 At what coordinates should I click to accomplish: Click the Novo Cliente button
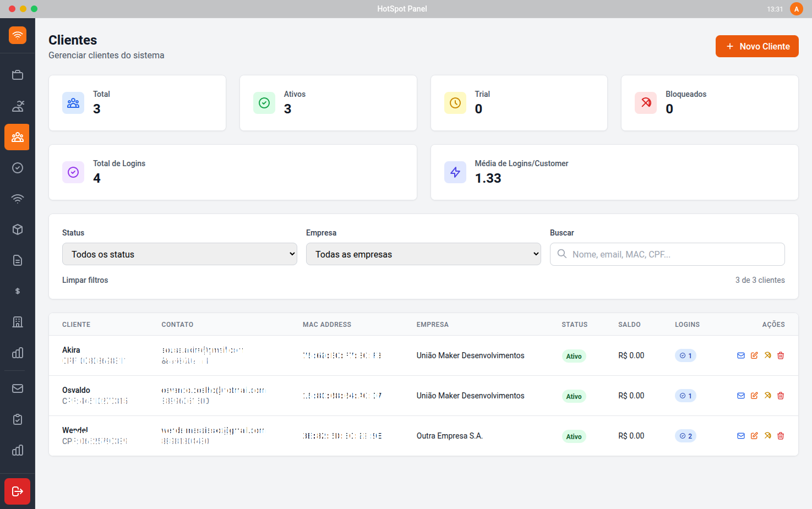[757, 46]
